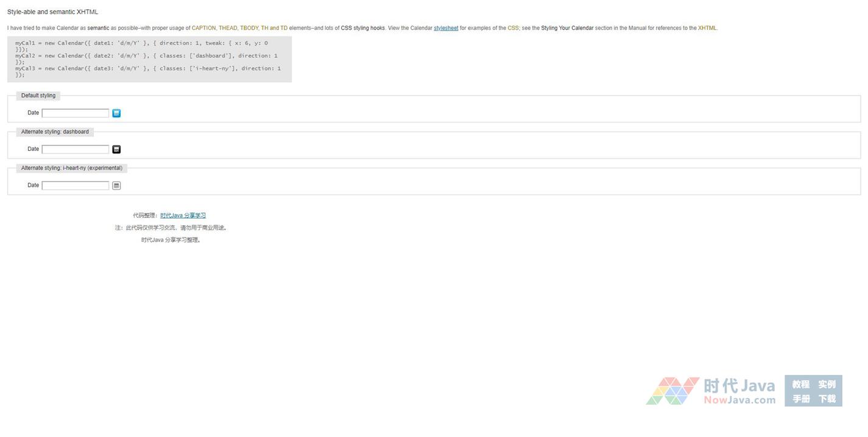The image size is (868, 437).
Task: Click the Default styling legend label
Action: pyautogui.click(x=38, y=96)
